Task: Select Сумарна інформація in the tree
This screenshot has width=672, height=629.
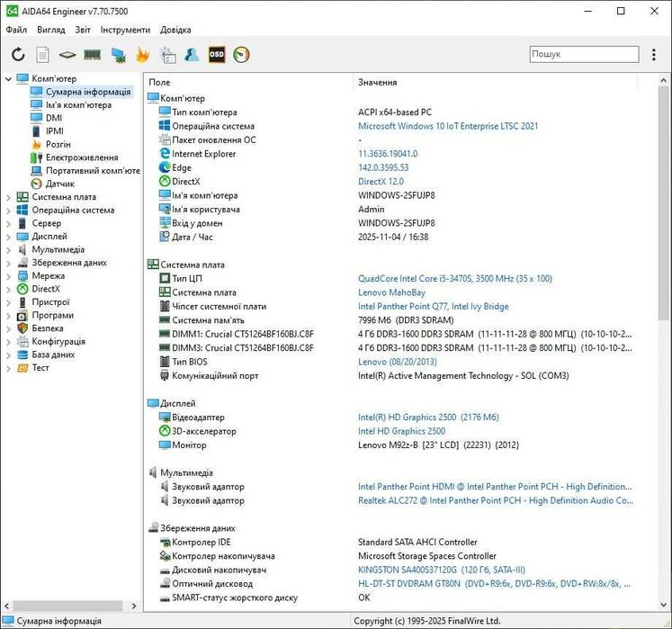Action: 88,92
